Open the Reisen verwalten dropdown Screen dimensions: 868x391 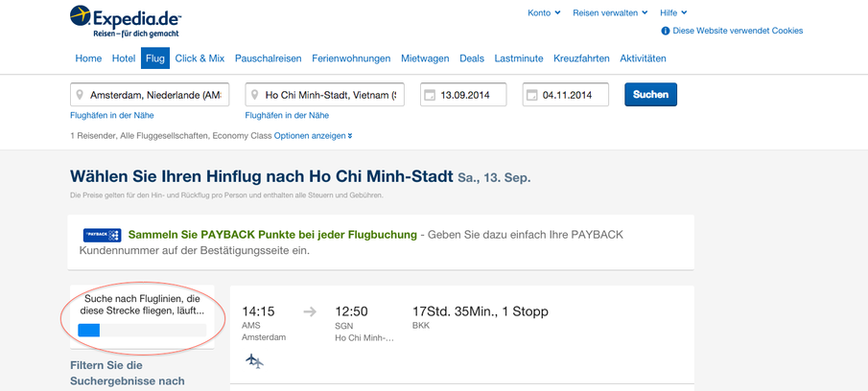coord(610,12)
